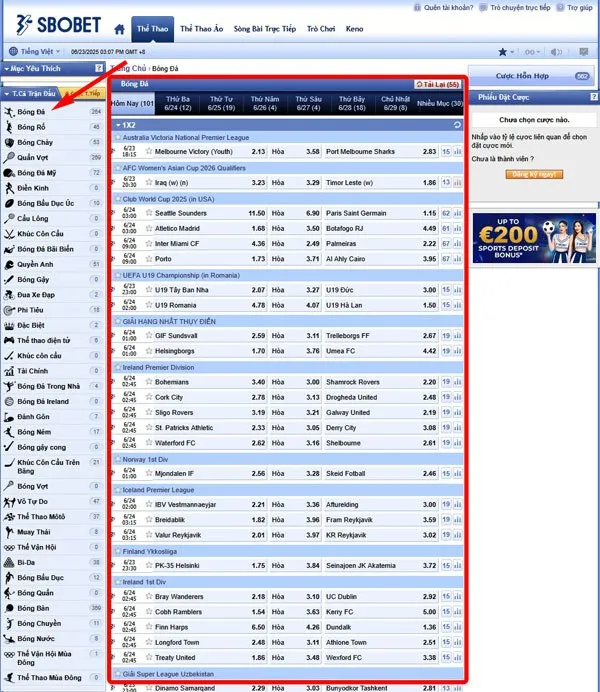Toggle the sound speaker control

click(x=556, y=52)
